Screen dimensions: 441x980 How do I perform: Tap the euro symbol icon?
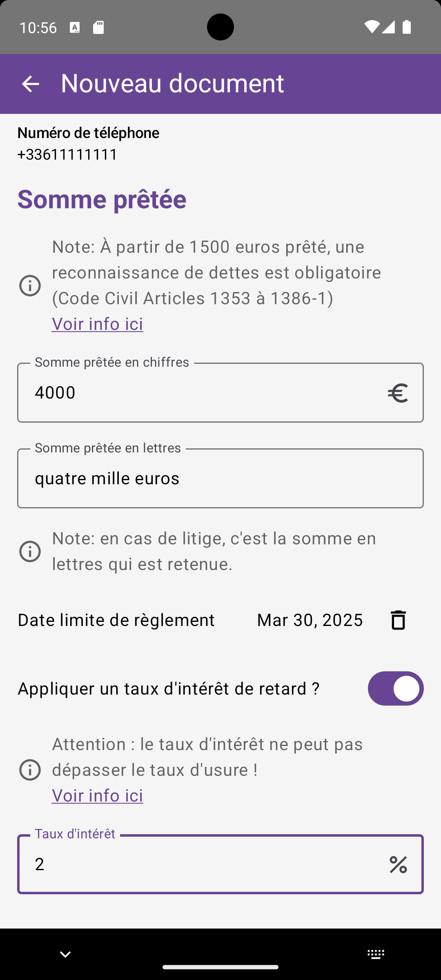click(x=398, y=393)
